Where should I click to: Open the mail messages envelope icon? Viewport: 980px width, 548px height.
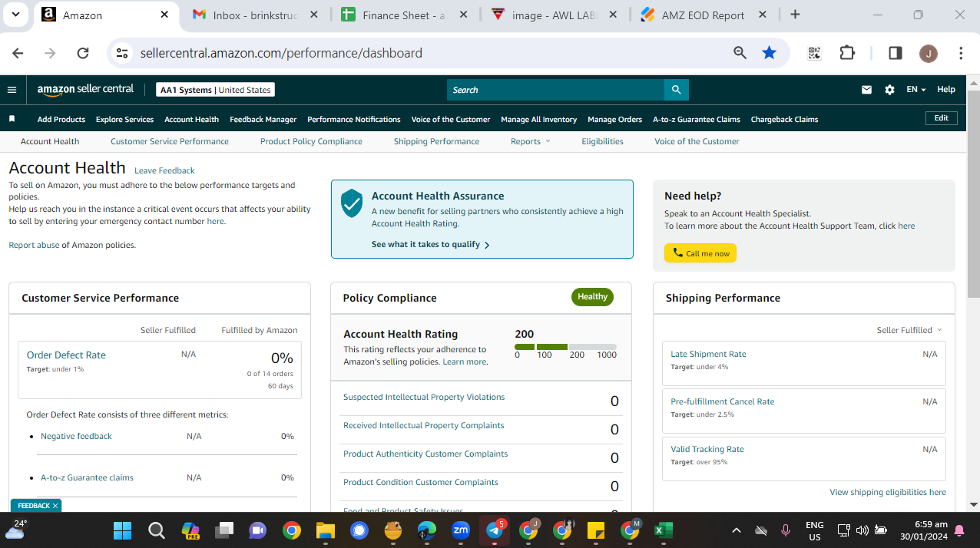[866, 90]
